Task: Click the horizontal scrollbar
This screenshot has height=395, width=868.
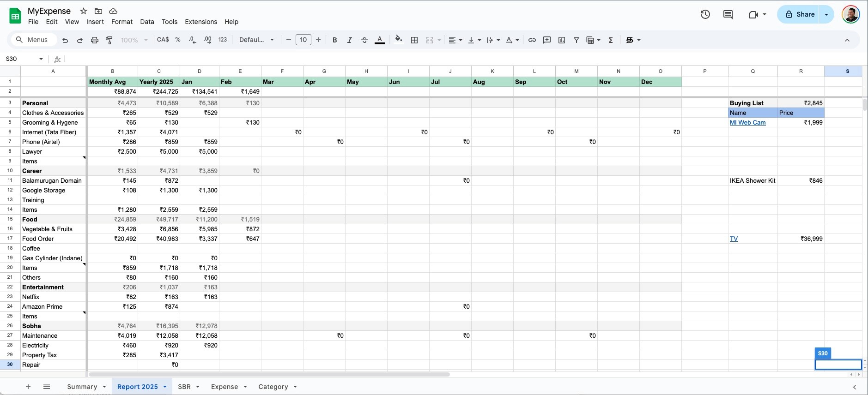Action: point(269,374)
